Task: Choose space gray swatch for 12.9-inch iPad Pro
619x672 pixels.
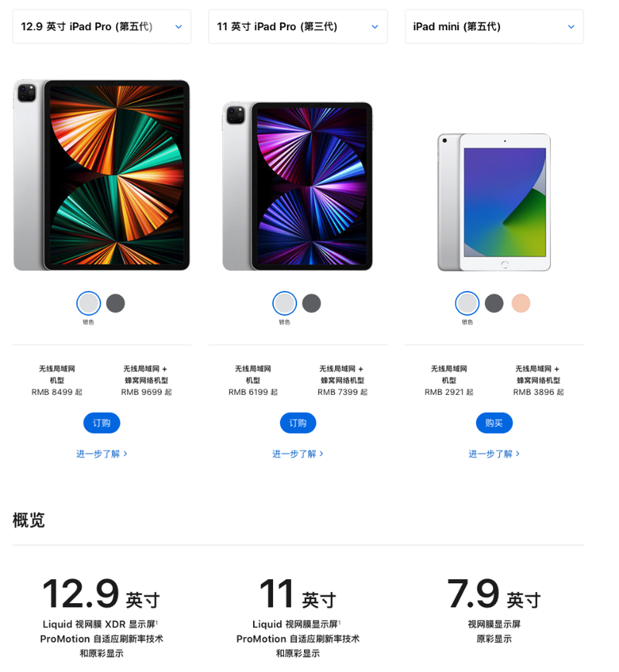Action: (115, 303)
